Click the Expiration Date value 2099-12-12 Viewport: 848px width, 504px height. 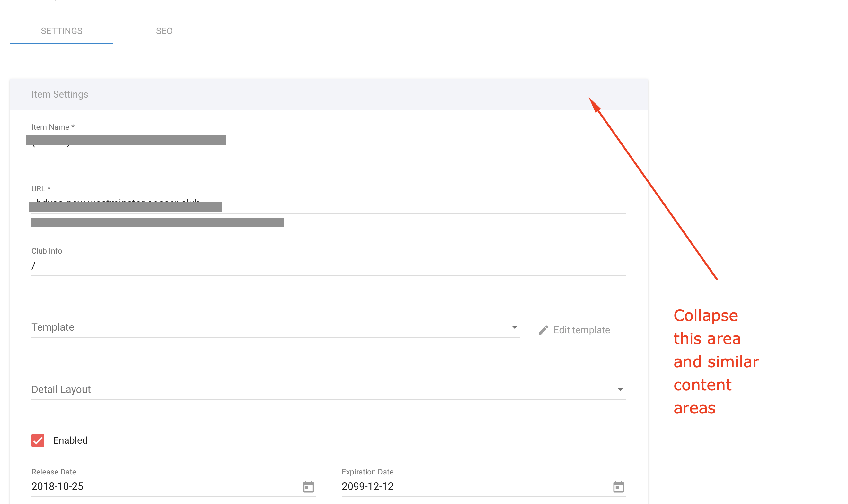coord(367,486)
